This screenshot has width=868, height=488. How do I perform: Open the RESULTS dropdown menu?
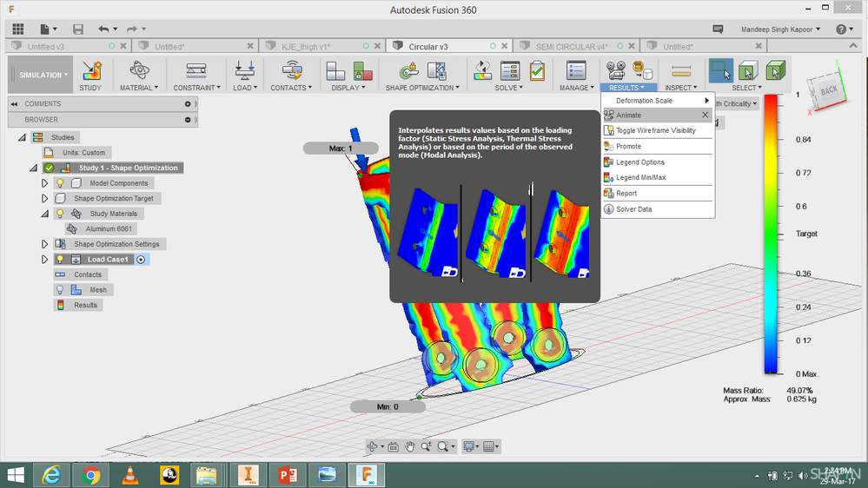click(626, 88)
